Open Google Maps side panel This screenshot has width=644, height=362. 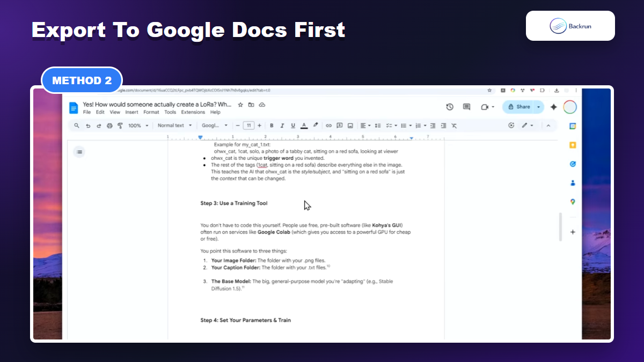pos(573,202)
